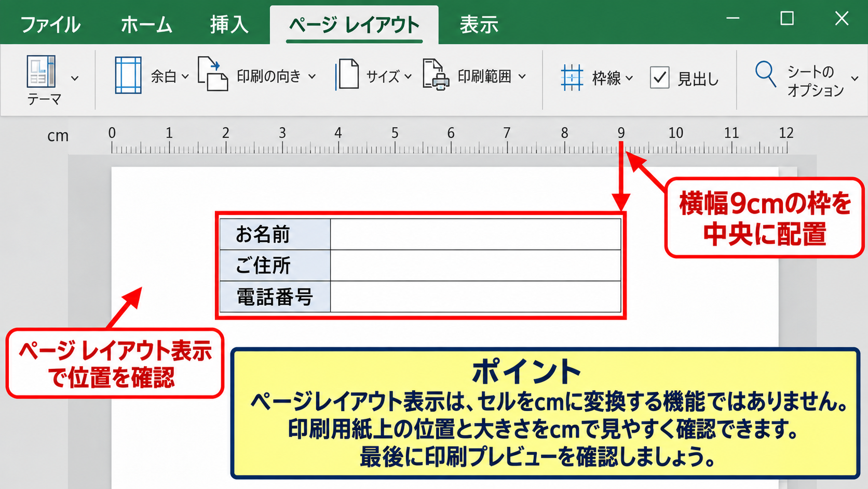The height and width of the screenshot is (489, 868).
Task: Click the 12 mark on the ruler
Action: [786, 133]
